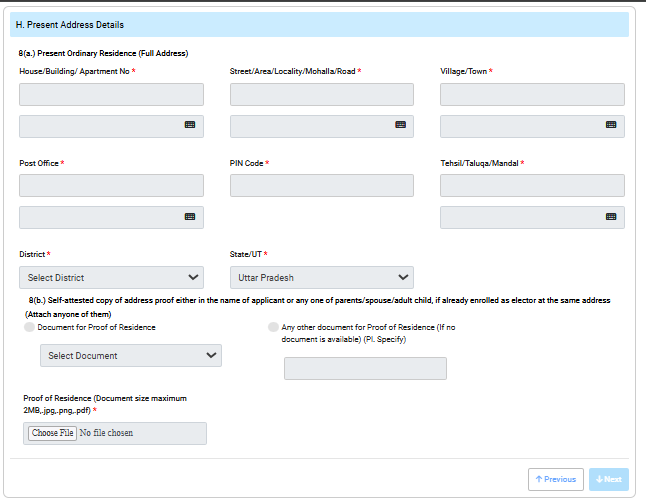Click the other document specify text box

pyautogui.click(x=365, y=368)
